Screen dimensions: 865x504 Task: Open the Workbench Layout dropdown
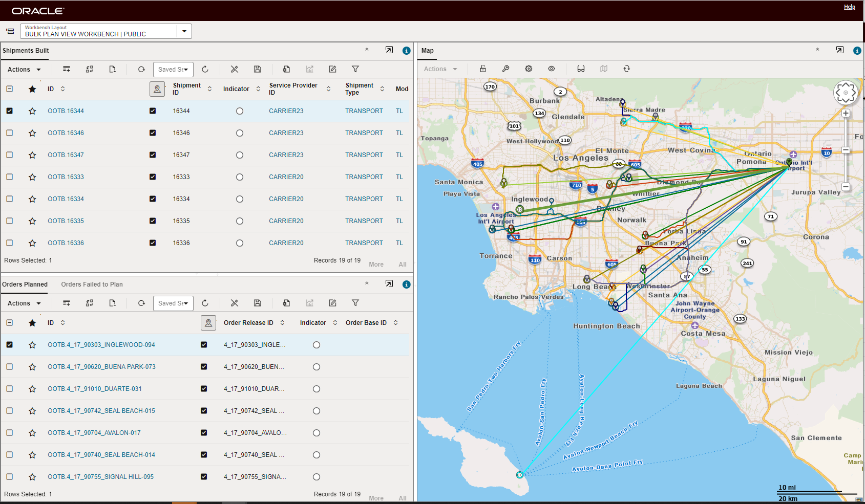coord(184,31)
